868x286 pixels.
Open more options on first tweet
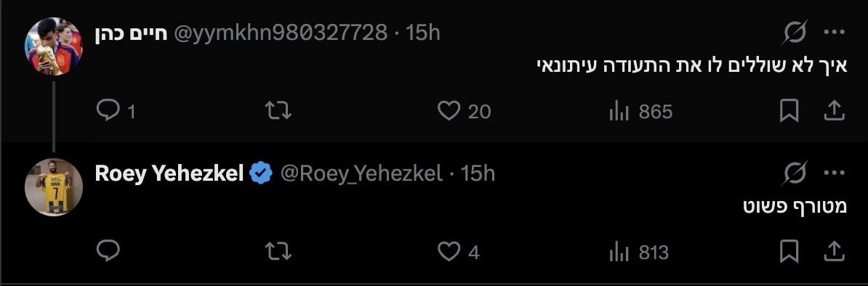[x=834, y=33]
